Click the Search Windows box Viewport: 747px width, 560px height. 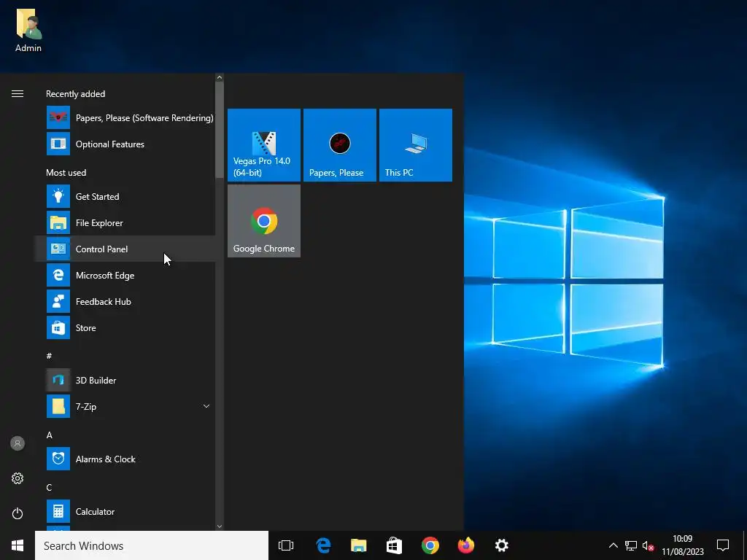tap(152, 545)
